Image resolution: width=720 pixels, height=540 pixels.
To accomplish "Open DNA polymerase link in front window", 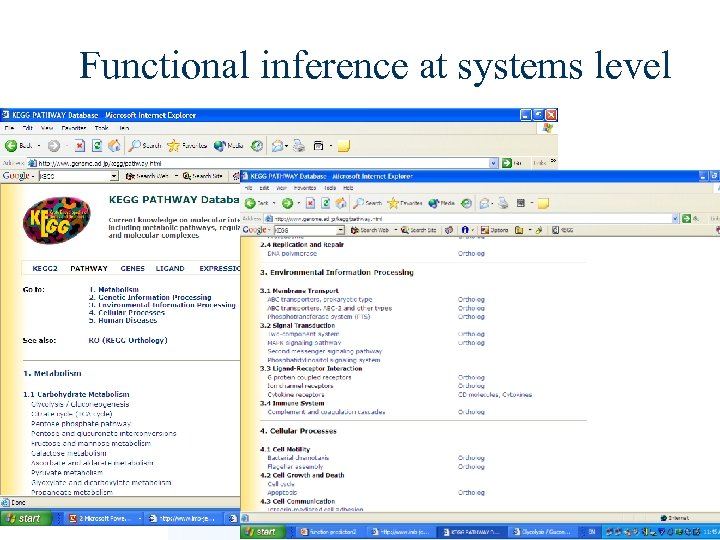I will coord(292,253).
